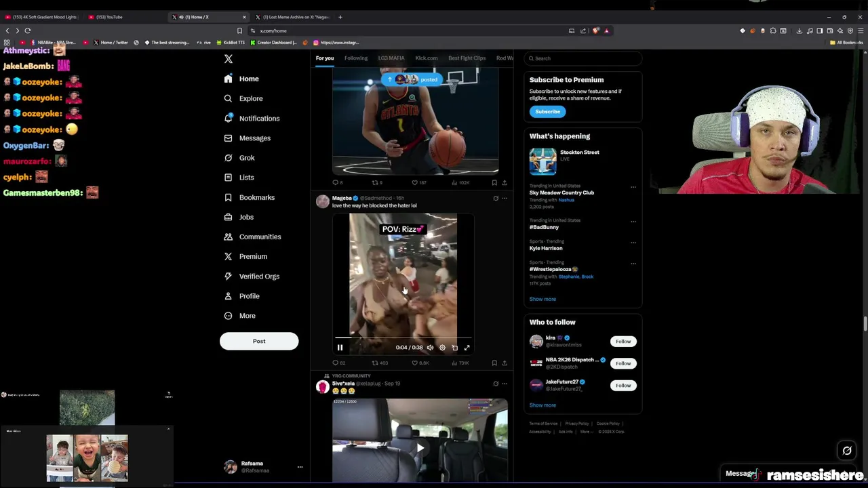Open Rafsama account switcher ellipsis menu

point(300,467)
